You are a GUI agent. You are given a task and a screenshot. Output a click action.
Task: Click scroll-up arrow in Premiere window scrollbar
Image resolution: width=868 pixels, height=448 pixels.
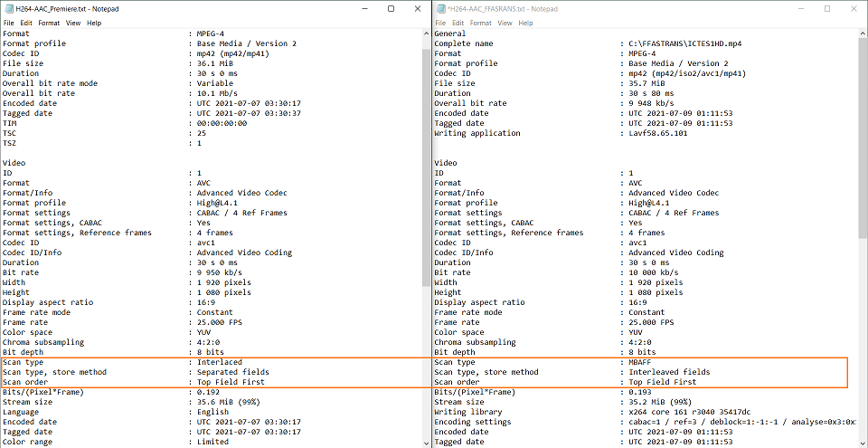pyautogui.click(x=426, y=33)
